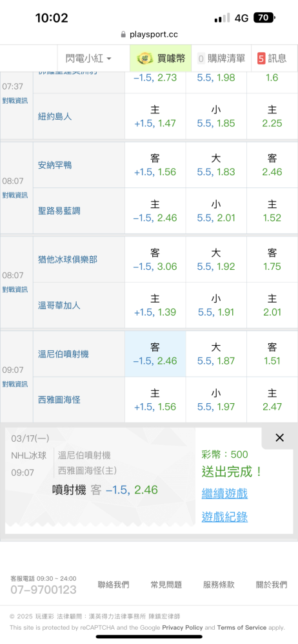Tap the 0 count badge beside 購牌清單
The width and height of the screenshot is (298, 644).
201,59
